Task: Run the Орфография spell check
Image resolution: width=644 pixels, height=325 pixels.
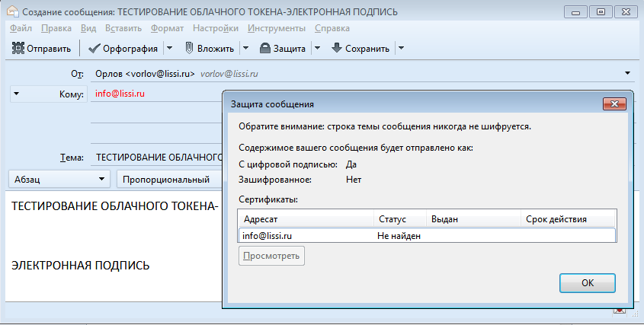Action: pos(123,49)
